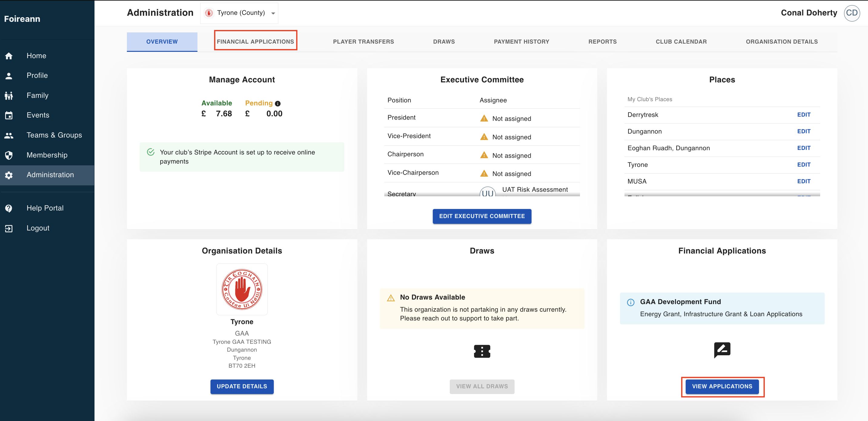
Task: Select Administration in the sidebar
Action: click(47, 175)
